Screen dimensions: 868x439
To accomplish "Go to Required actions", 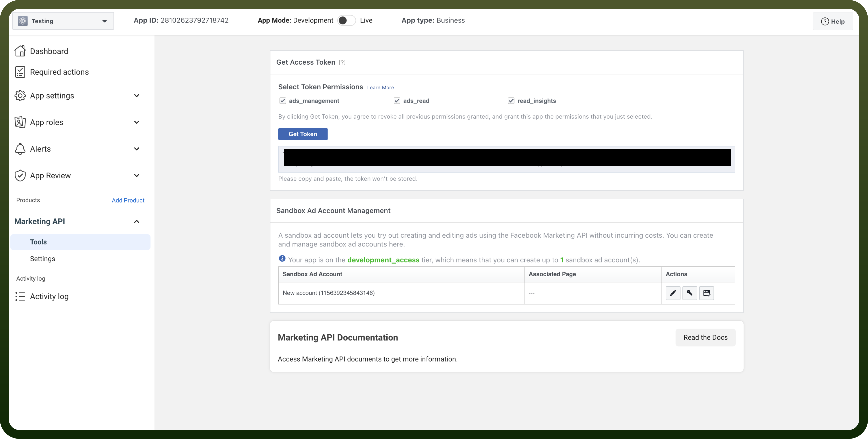I will click(59, 72).
